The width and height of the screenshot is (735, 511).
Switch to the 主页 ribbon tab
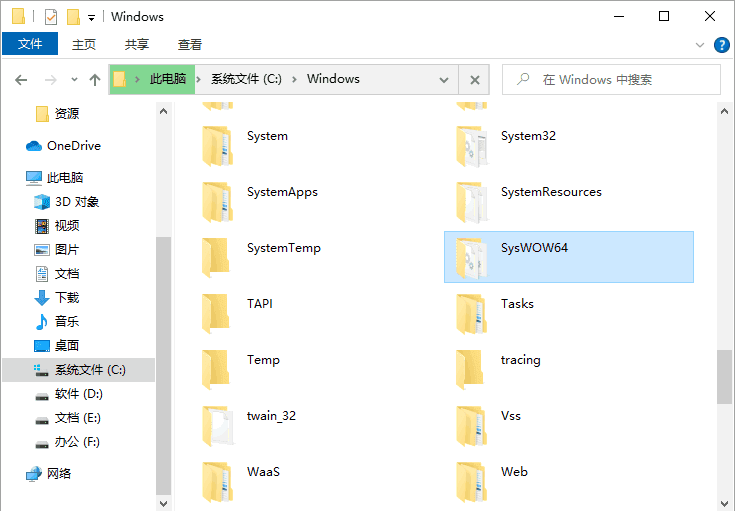[x=84, y=45]
